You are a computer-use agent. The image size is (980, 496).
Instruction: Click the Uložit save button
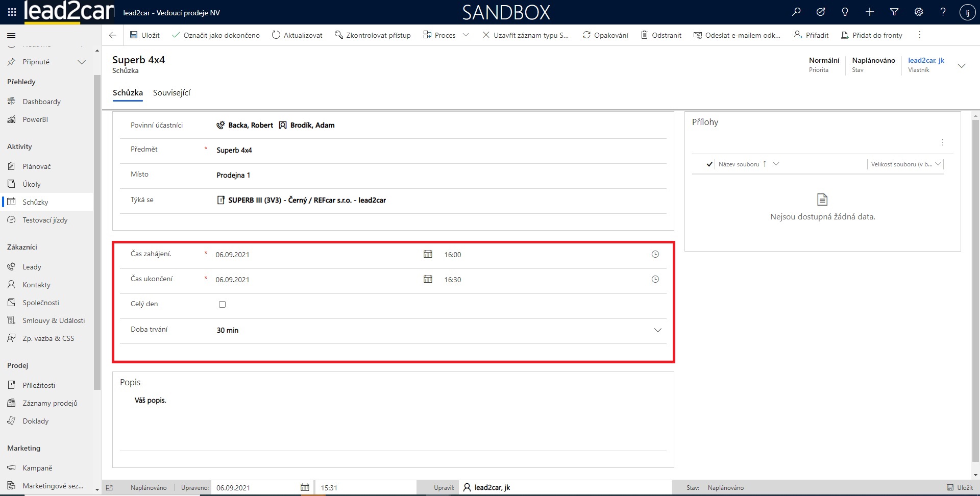[145, 35]
